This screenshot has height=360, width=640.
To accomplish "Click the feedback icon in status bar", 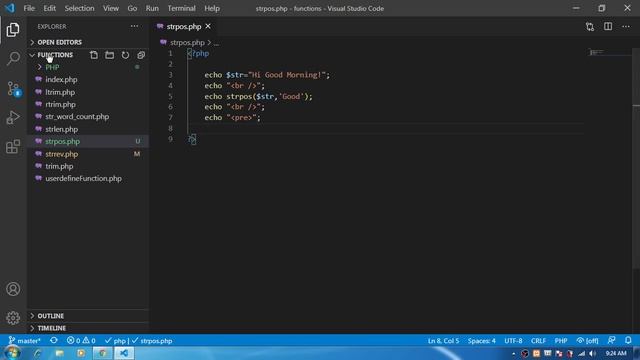I will point(611,340).
